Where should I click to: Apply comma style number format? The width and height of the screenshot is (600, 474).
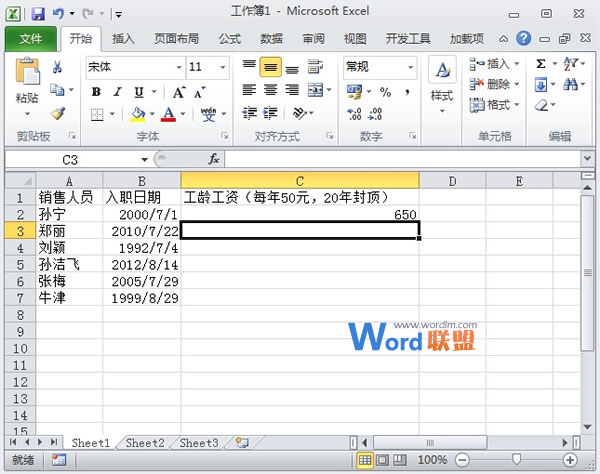(x=407, y=92)
